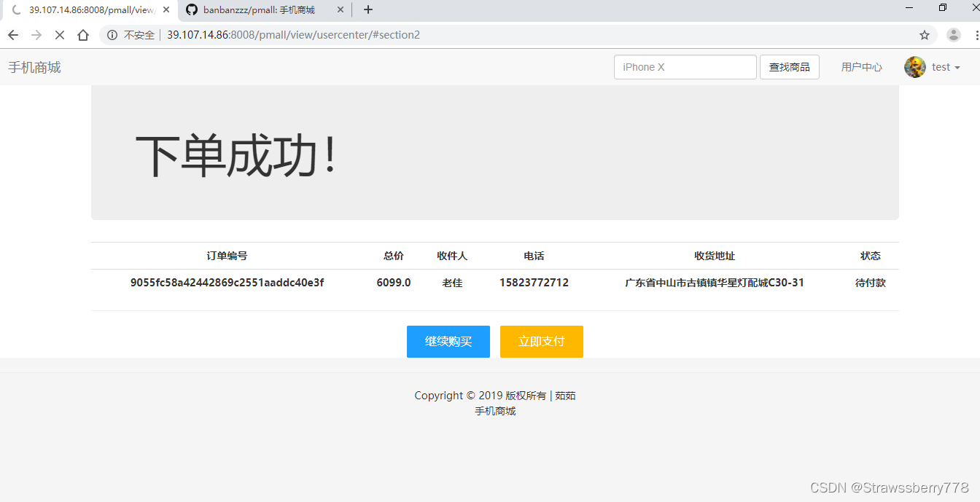This screenshot has width=980, height=502.
Task: Expand the test user dropdown
Action: tap(946, 67)
